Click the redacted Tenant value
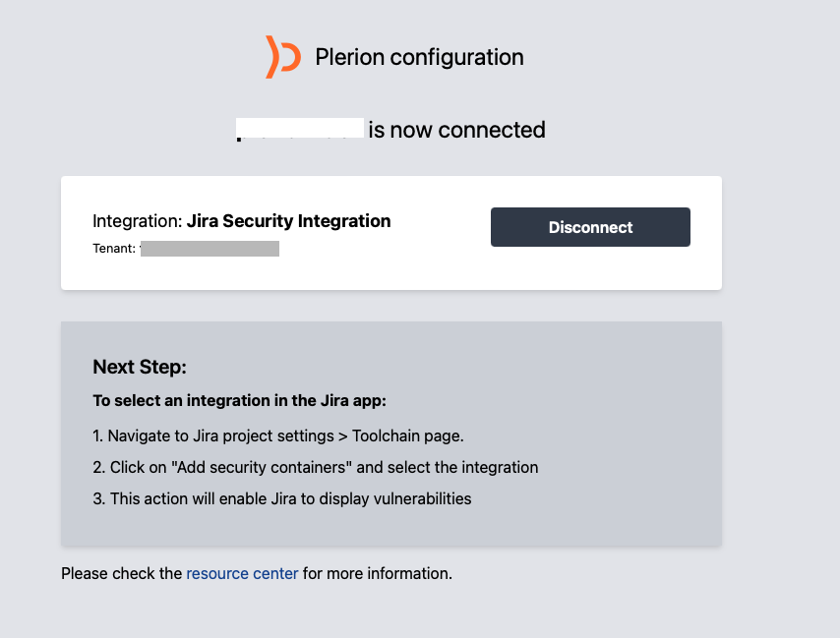 pos(210,249)
